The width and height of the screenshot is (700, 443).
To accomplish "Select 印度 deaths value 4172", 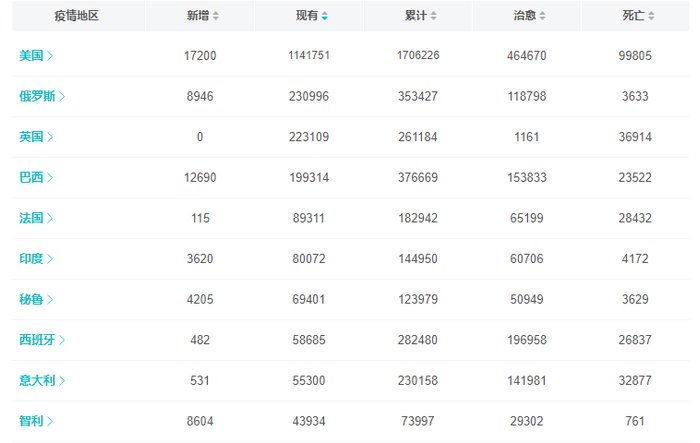I will pyautogui.click(x=635, y=259).
